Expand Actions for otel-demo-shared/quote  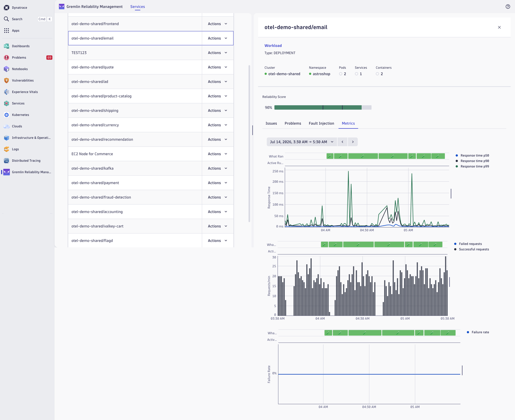(x=218, y=67)
